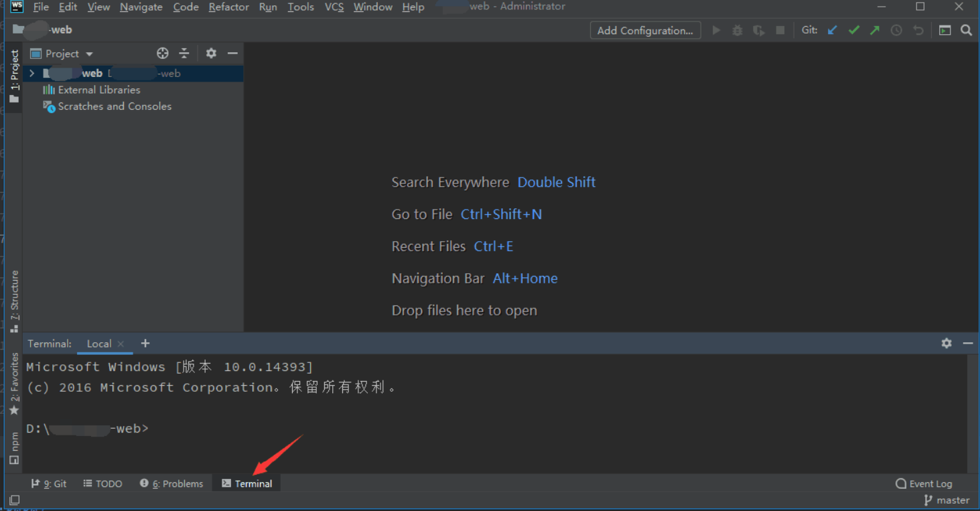Add a new terminal session with plus
This screenshot has width=980, height=511.
click(x=145, y=343)
